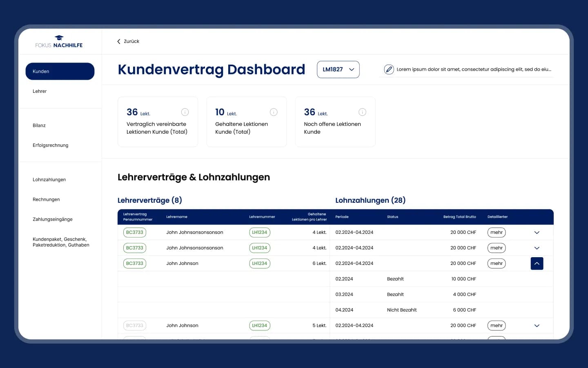
Task: Click the pencil edit icon beside the note
Action: point(389,70)
